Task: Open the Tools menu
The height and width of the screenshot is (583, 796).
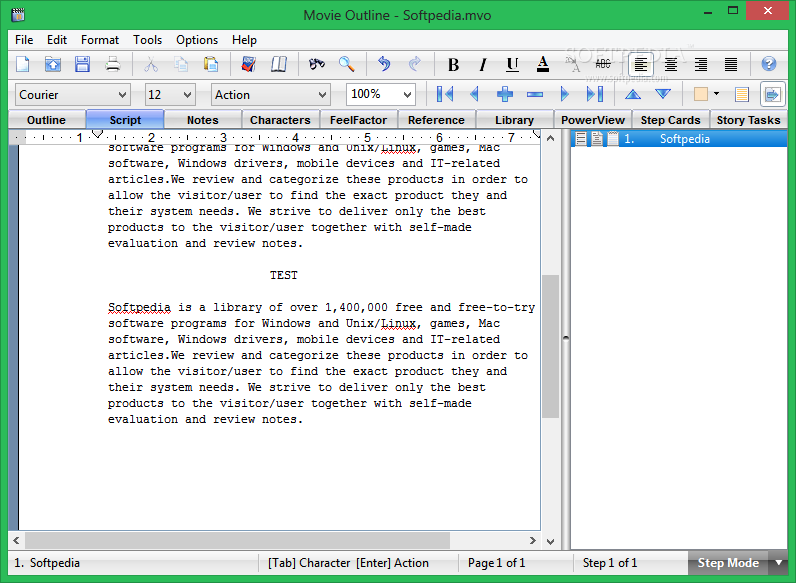Action: 147,40
